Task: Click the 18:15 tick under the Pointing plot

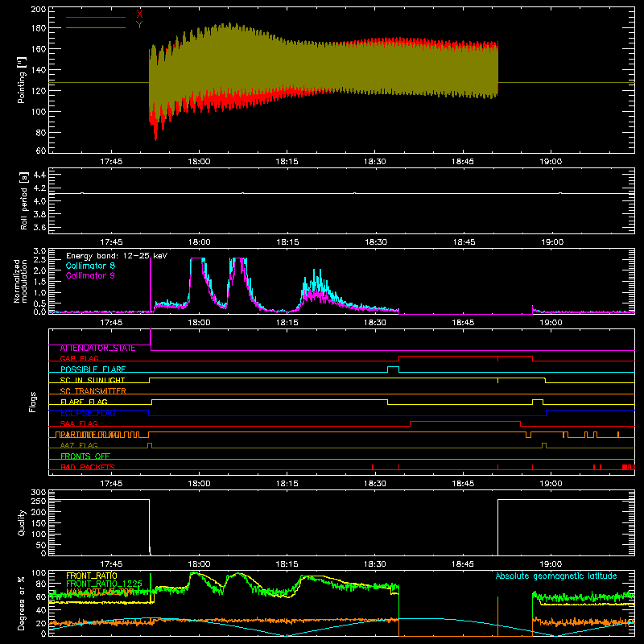Action: (287, 162)
